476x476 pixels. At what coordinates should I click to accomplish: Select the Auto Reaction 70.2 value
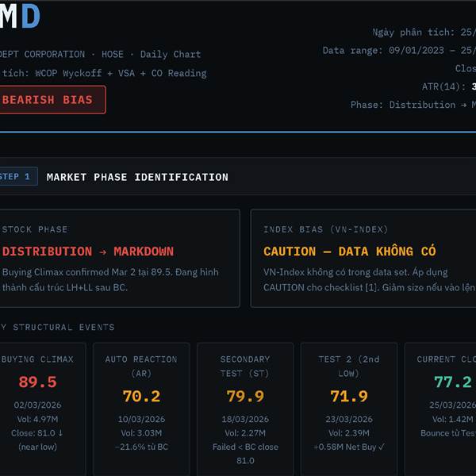click(141, 396)
